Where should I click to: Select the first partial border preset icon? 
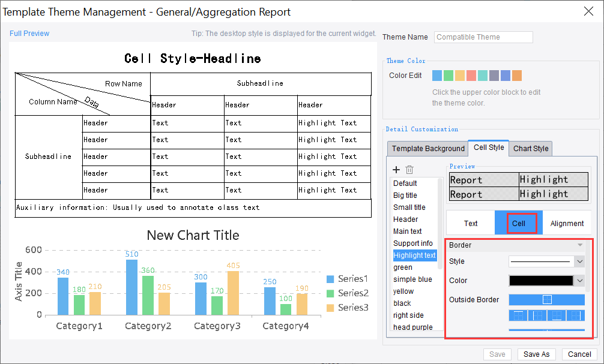tap(517, 315)
